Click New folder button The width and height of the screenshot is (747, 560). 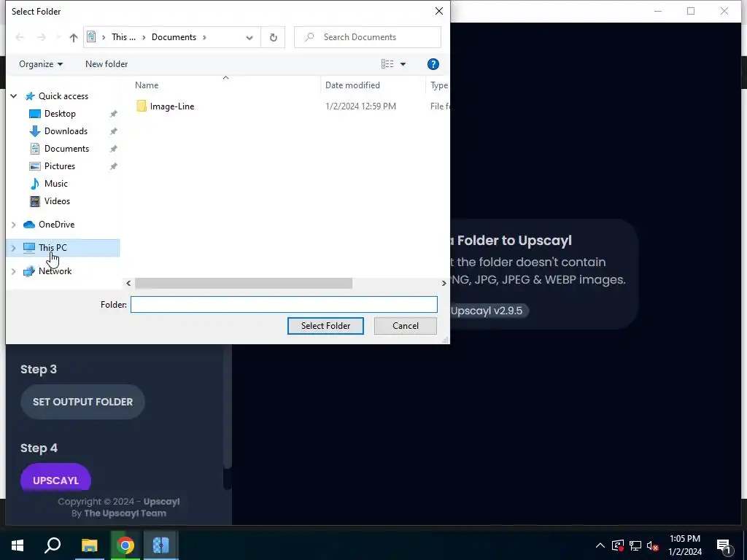click(107, 64)
